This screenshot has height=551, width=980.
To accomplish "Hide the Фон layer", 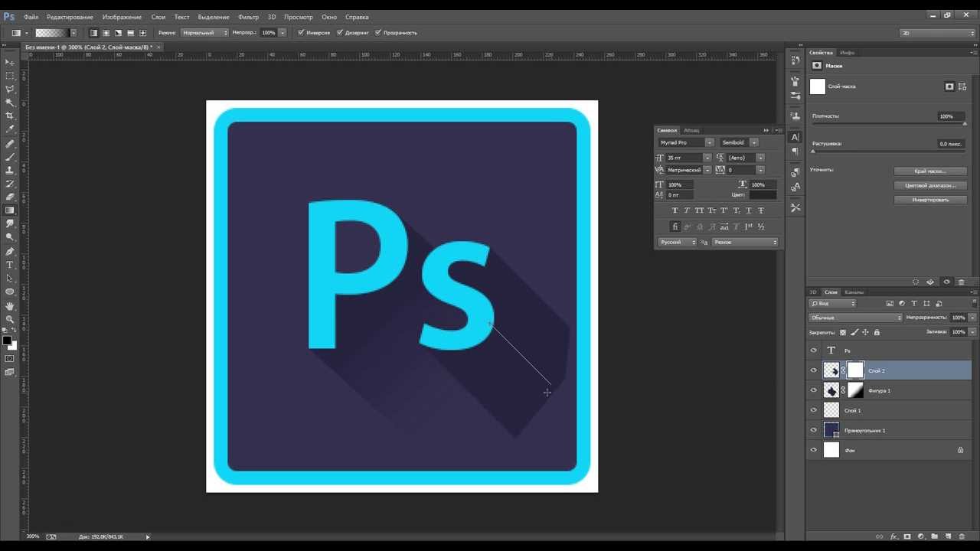I will coord(814,450).
